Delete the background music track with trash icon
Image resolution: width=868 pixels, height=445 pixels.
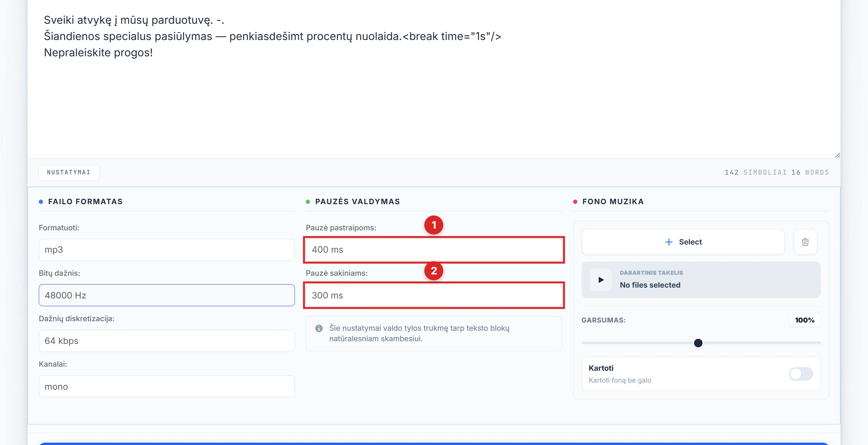click(805, 242)
